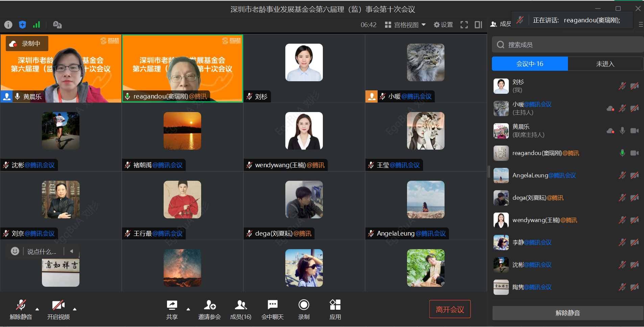Switch to the in-meeting members tab
Screen dimensions: 644x327
pos(529,64)
